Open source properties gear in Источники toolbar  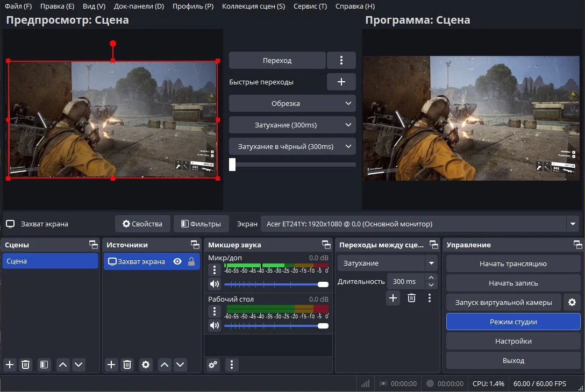point(146,365)
